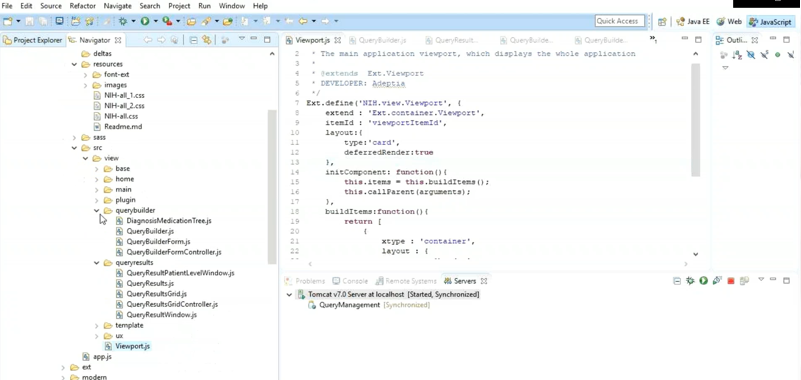Open the Run configurations dropdown arrow
The height and width of the screenshot is (380, 801).
[155, 21]
